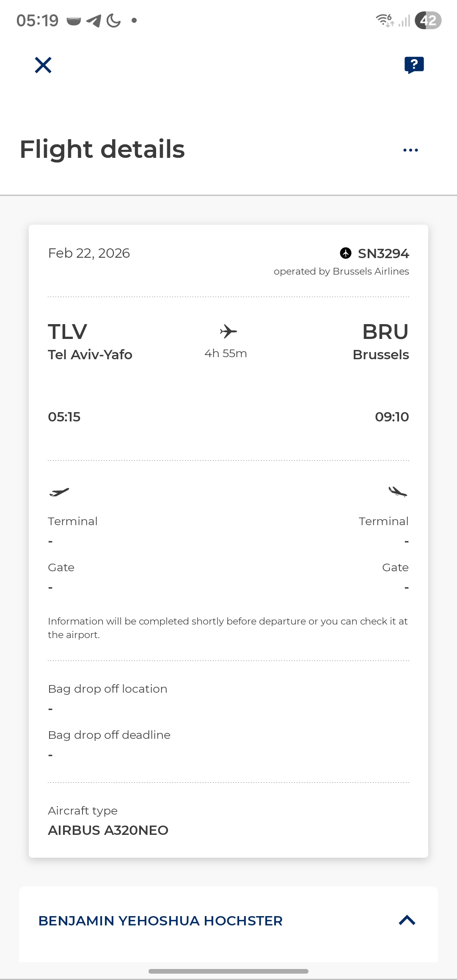Close the Flight details screen
457x980 pixels.
43,65
